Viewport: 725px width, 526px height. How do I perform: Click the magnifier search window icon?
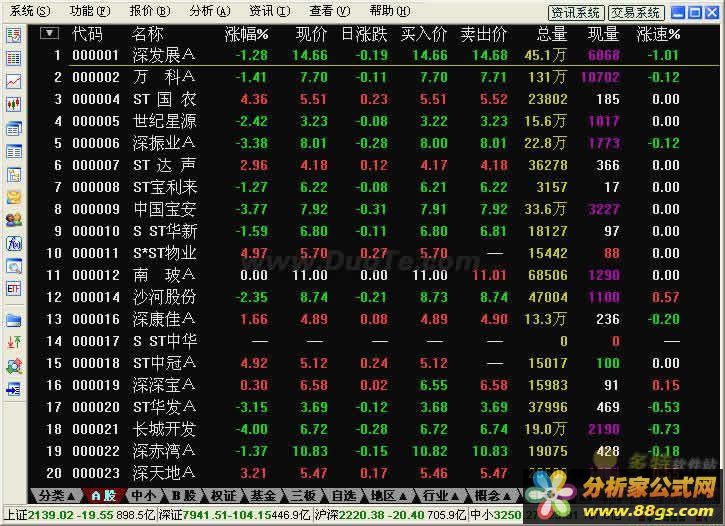[x=13, y=266]
